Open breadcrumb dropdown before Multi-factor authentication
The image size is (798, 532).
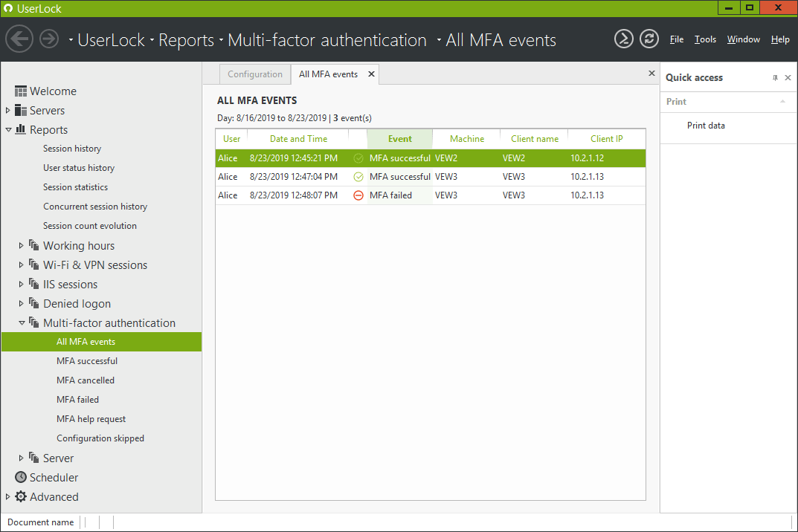click(x=222, y=40)
